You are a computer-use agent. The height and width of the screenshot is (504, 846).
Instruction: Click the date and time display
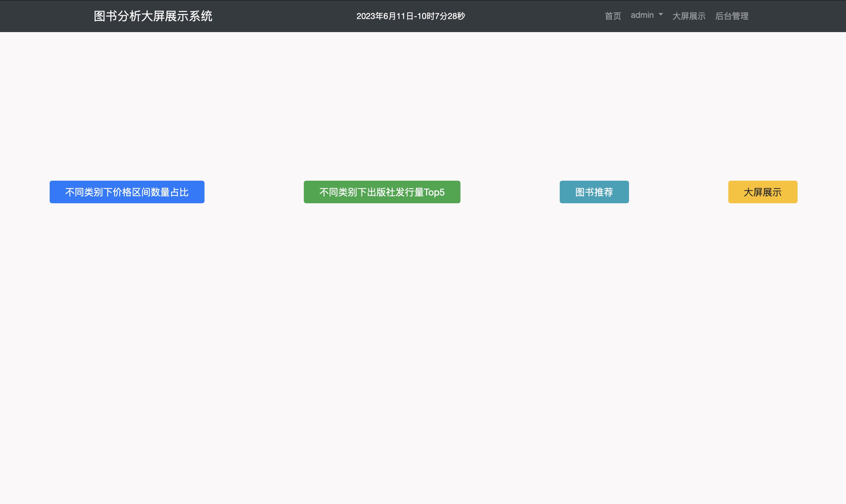point(410,16)
